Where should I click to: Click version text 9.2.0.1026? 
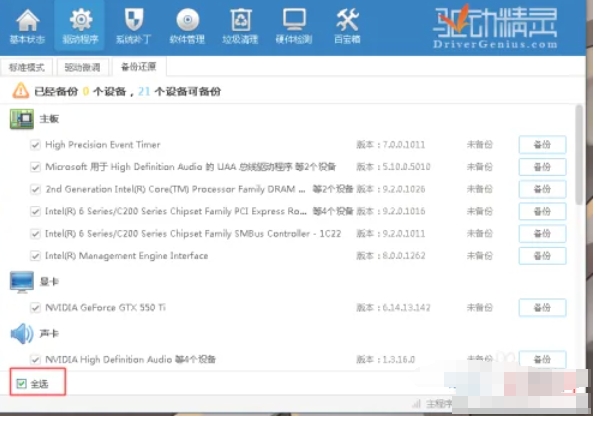(x=404, y=190)
